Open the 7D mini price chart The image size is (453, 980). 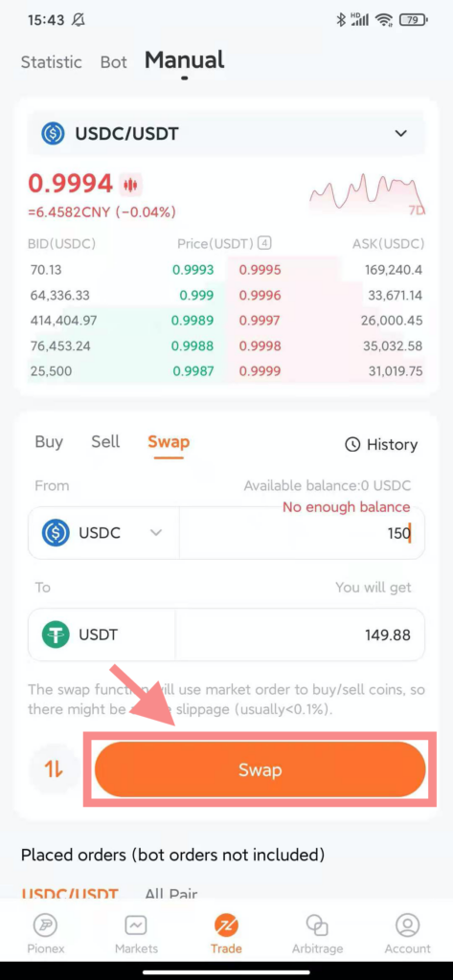pyautogui.click(x=368, y=192)
